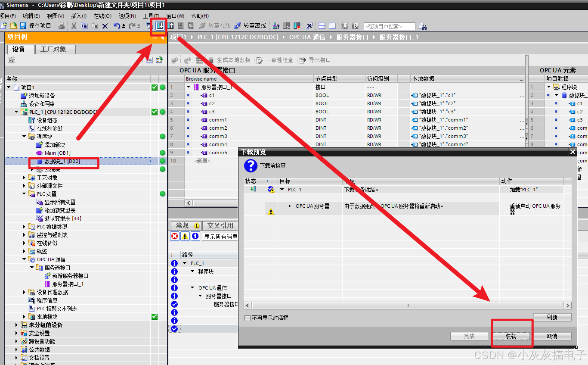Collapse the 程序块 program blocks node
Screen dimensions: 588x365
coord(24,137)
